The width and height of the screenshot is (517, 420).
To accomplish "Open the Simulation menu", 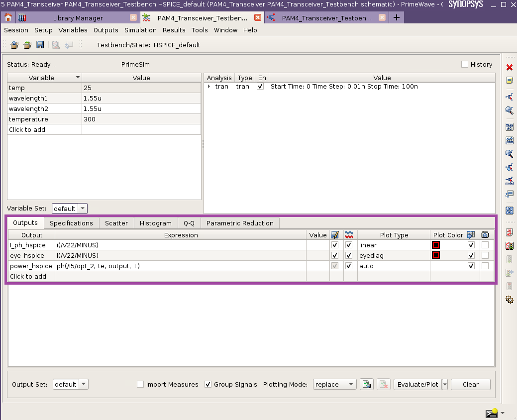I will click(140, 30).
